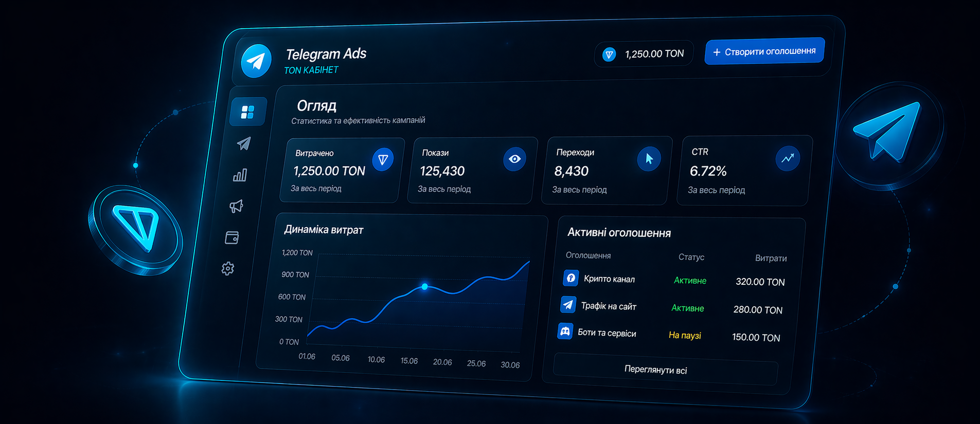Open the bar chart statistics sidebar icon
Image resolution: width=980 pixels, height=424 pixels.
(240, 175)
